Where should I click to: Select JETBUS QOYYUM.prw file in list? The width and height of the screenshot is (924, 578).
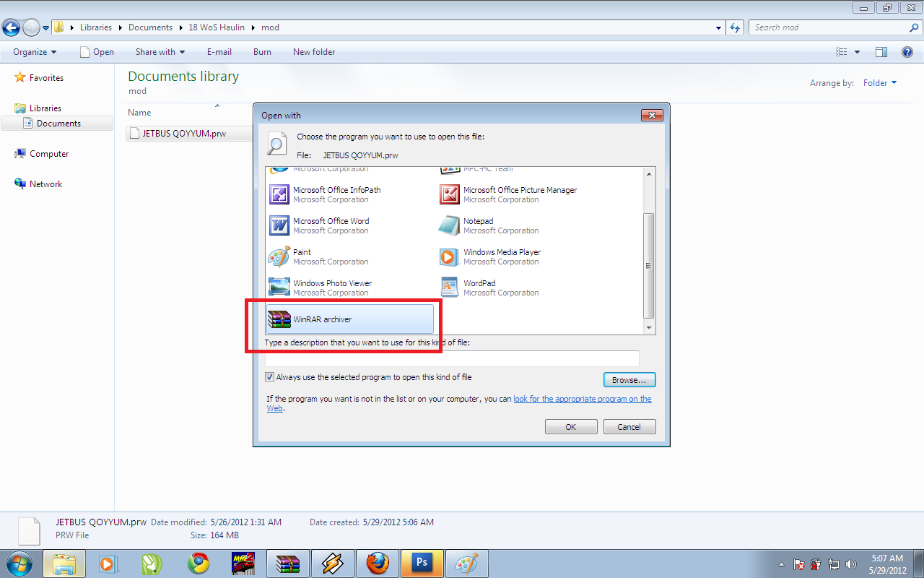188,134
